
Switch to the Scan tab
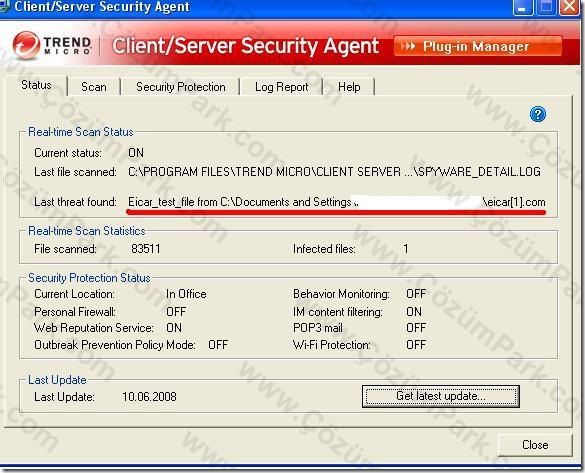(94, 87)
